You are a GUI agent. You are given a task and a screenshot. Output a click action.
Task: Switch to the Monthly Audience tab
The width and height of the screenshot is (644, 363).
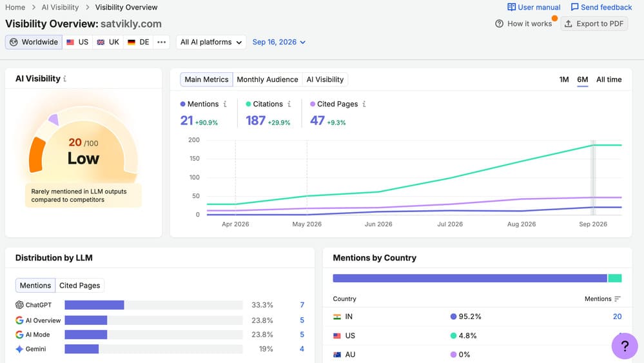(268, 79)
